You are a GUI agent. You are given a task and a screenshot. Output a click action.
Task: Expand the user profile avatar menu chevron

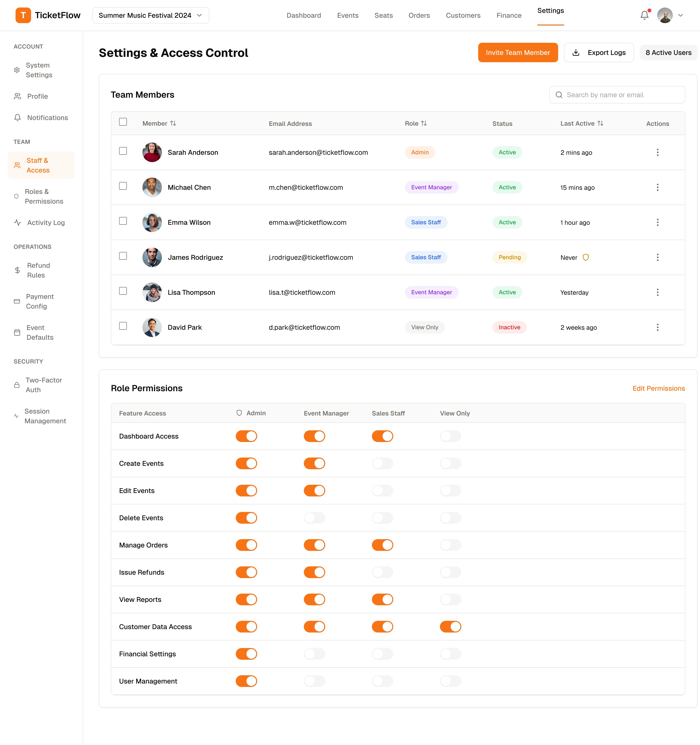click(681, 15)
